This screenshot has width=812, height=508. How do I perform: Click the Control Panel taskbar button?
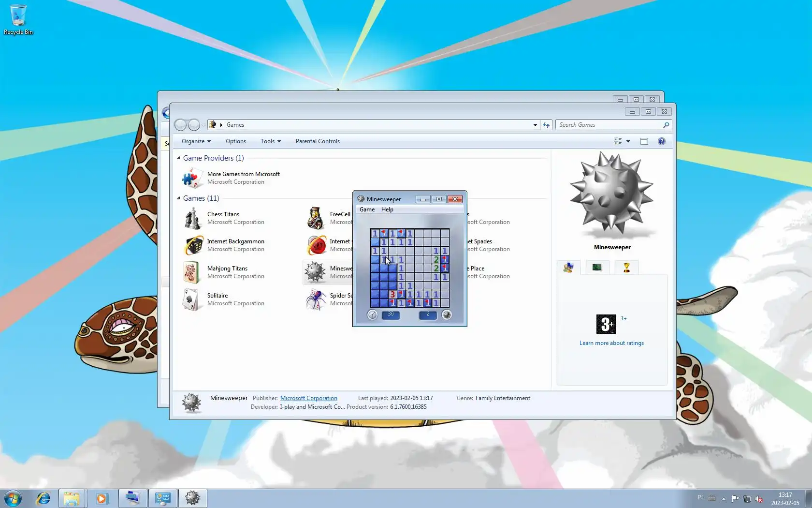tap(163, 498)
